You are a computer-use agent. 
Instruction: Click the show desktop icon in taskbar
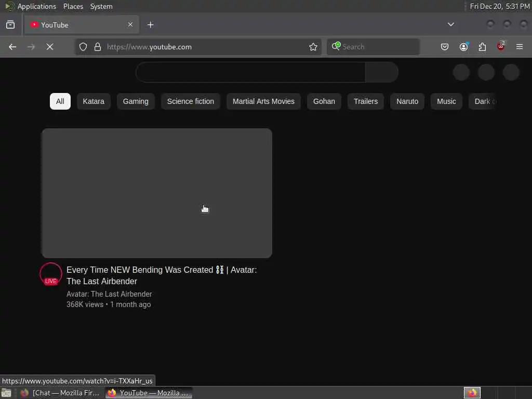[x=6, y=393]
